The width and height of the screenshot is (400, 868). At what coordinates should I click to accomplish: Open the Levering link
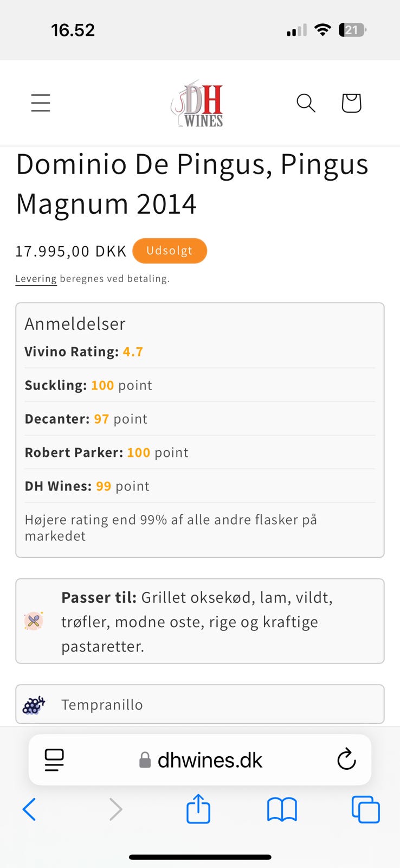click(36, 278)
